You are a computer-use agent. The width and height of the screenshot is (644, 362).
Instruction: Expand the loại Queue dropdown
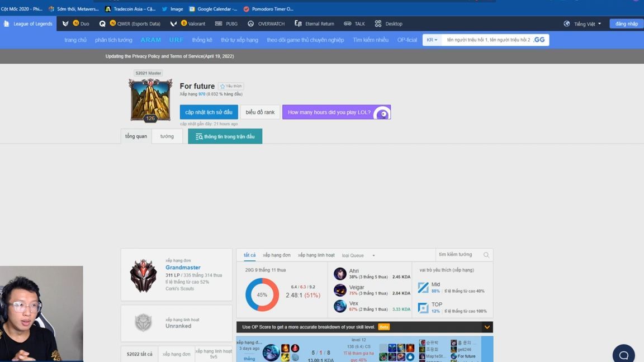click(358, 255)
